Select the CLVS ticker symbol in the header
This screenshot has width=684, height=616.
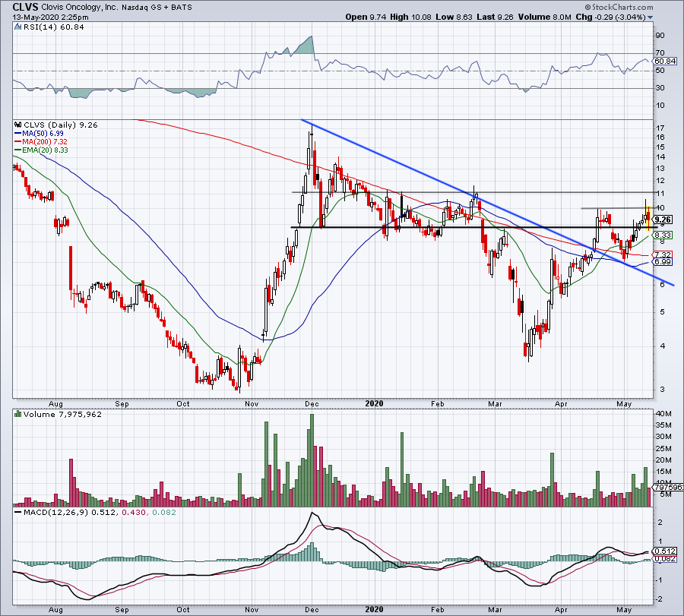click(26, 7)
